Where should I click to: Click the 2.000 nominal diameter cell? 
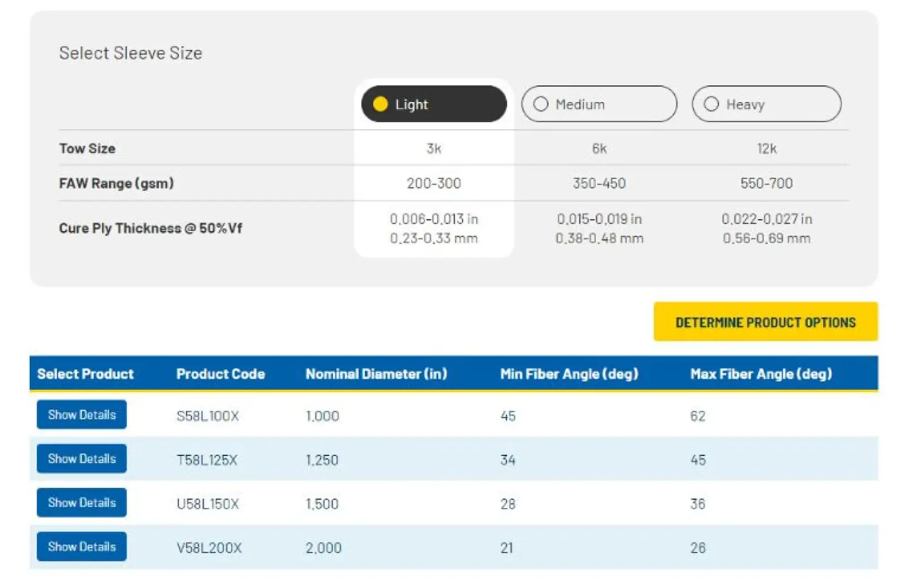(324, 548)
